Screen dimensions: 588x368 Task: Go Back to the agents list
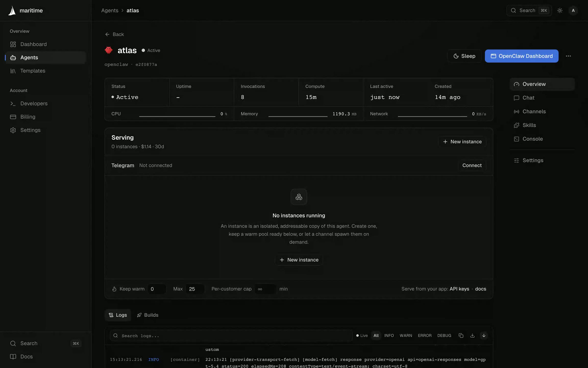pos(115,34)
